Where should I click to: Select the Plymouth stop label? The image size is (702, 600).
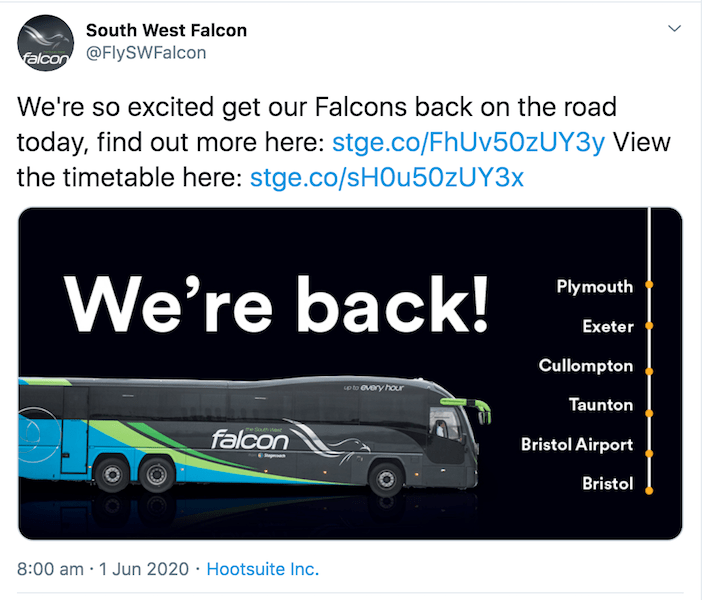594,287
